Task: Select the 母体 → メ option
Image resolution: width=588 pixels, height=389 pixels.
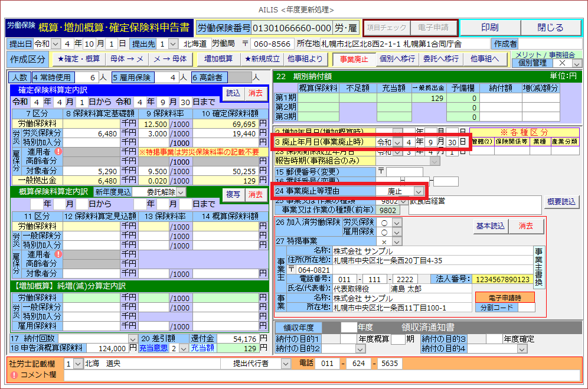Action: tap(127, 59)
